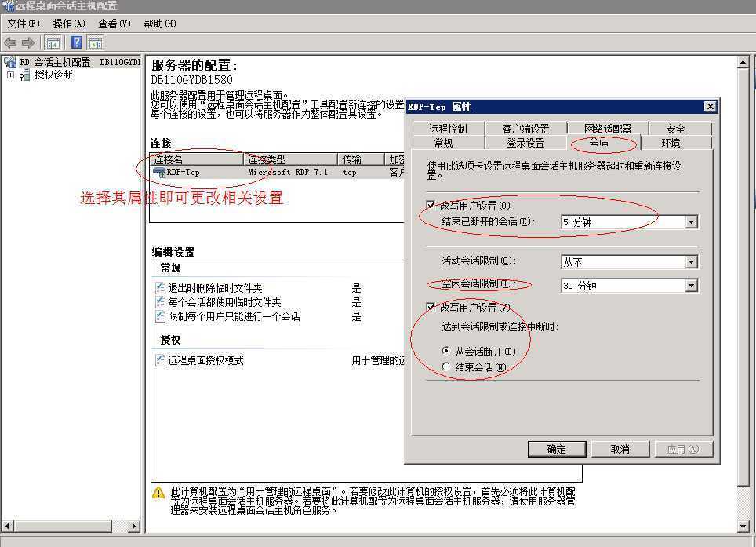
Task: Click the 远程桌面授权模式 setting text
Action: [205, 360]
